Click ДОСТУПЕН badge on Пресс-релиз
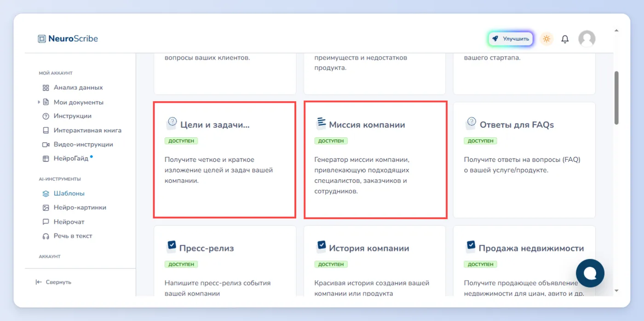 pyautogui.click(x=181, y=264)
